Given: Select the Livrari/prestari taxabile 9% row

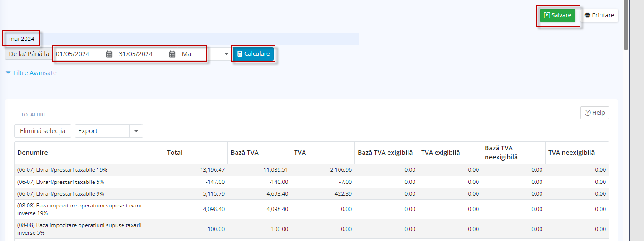Looking at the screenshot, I should [x=61, y=194].
